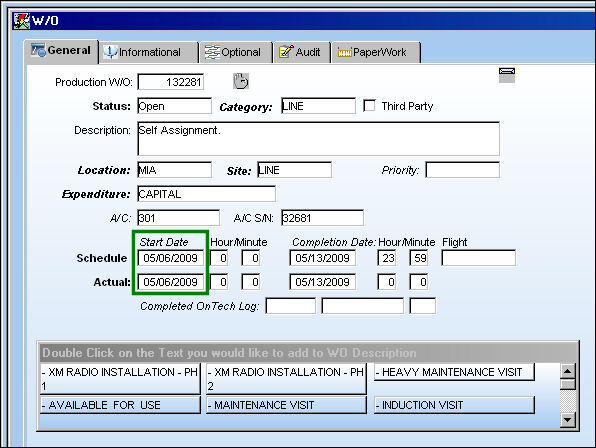Viewport: 596px width, 448px height.
Task: Click the Schedule Completion Date field
Action: pyautogui.click(x=323, y=258)
